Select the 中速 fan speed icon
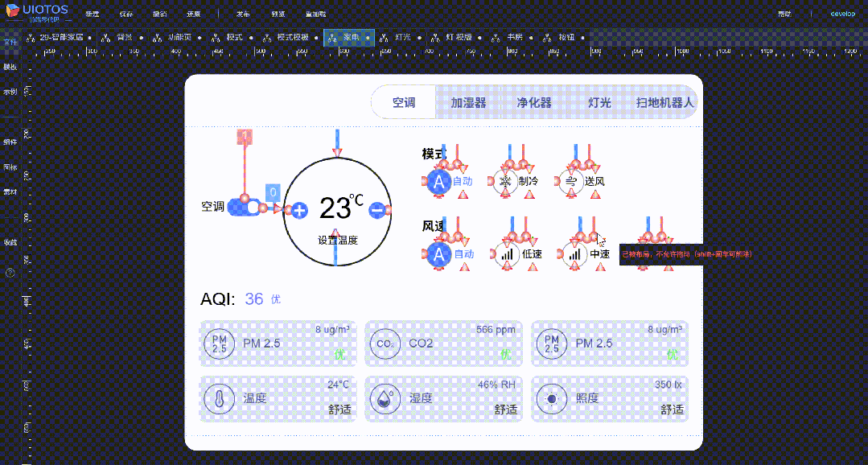 (x=578, y=254)
